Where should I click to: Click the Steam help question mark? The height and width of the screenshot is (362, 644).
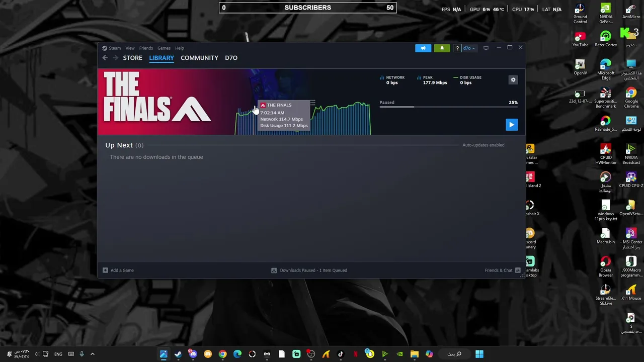click(x=457, y=48)
